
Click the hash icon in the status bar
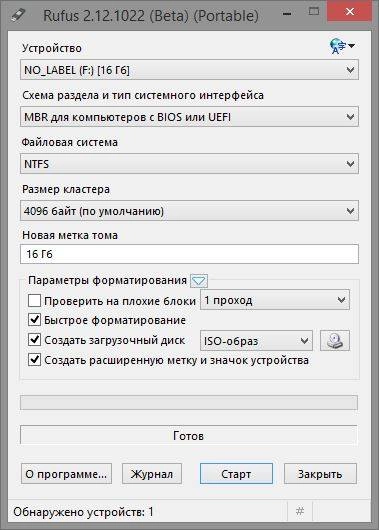[x=300, y=511]
